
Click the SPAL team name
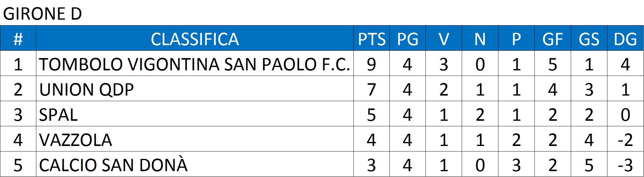(58, 115)
